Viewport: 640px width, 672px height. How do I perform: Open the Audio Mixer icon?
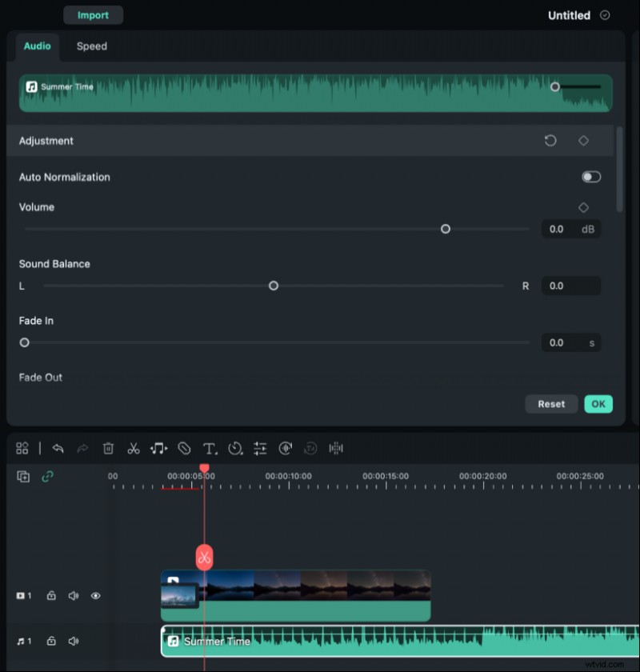(x=286, y=448)
